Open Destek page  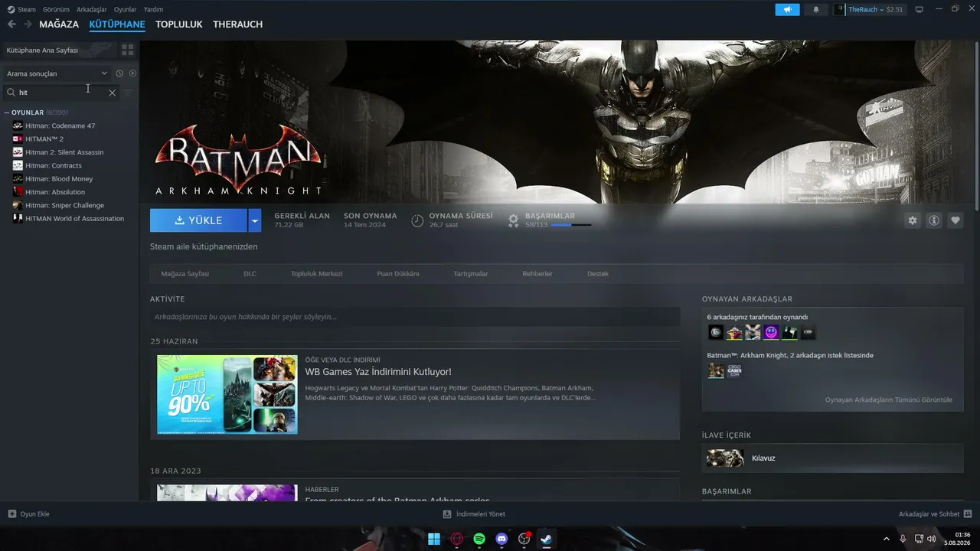click(x=598, y=274)
